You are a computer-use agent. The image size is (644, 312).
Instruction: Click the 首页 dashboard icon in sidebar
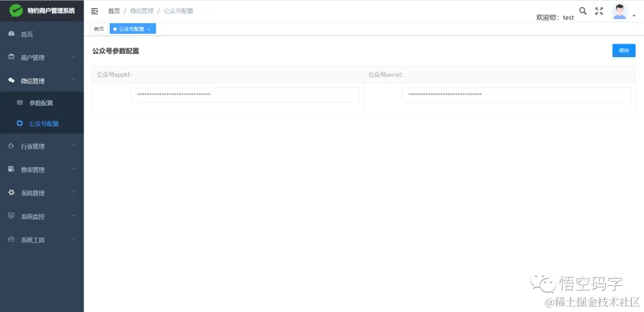point(11,33)
